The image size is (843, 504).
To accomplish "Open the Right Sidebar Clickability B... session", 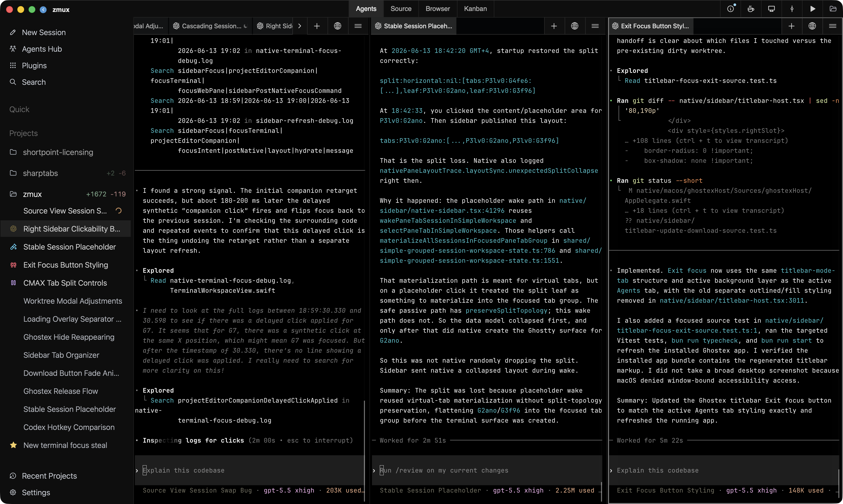I will point(66,229).
